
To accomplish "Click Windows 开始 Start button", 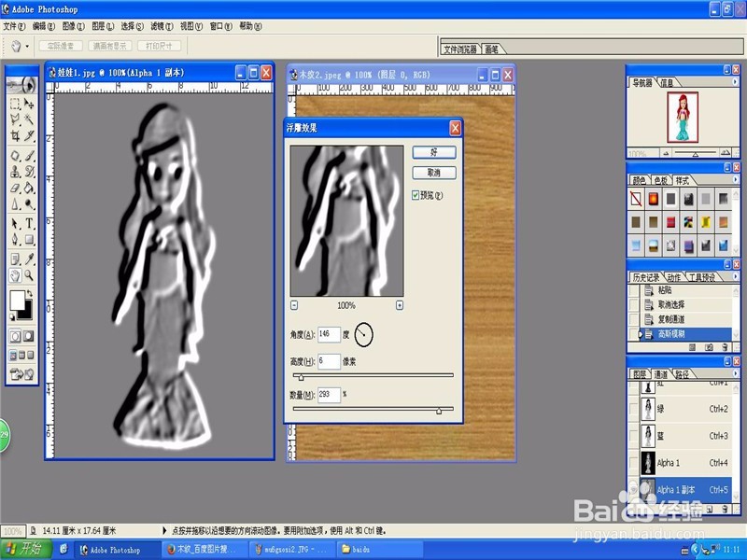I will [x=25, y=549].
